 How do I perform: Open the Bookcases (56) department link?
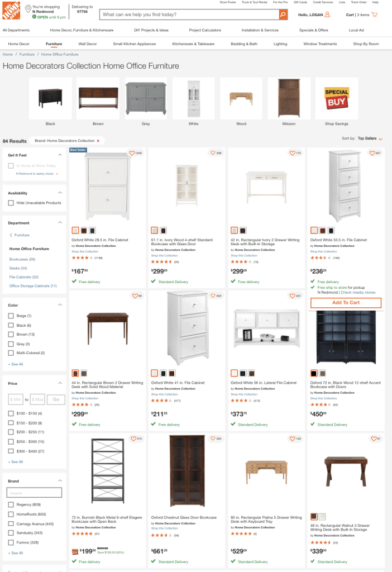point(22,259)
